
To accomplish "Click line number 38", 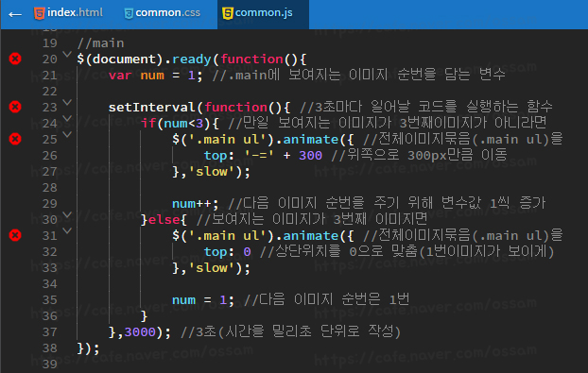I will coord(50,348).
